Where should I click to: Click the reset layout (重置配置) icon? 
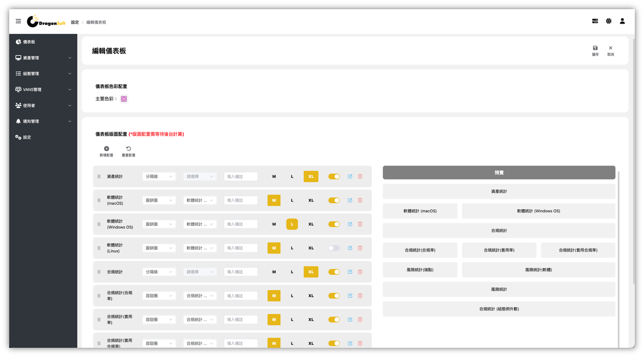[128, 149]
